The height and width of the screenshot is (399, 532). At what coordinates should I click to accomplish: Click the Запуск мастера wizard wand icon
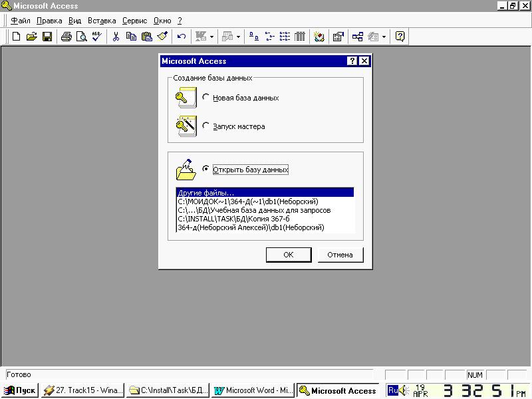(186, 126)
